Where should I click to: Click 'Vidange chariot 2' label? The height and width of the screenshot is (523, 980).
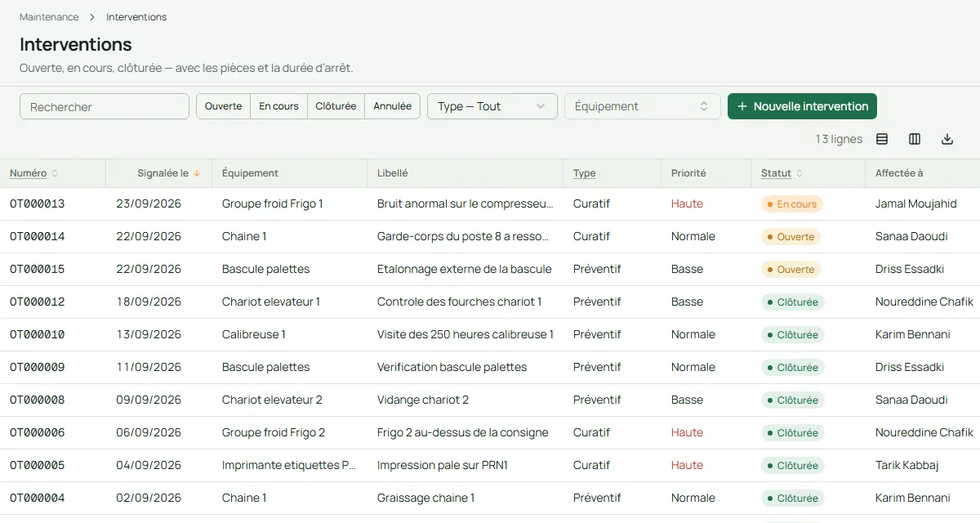coord(423,400)
